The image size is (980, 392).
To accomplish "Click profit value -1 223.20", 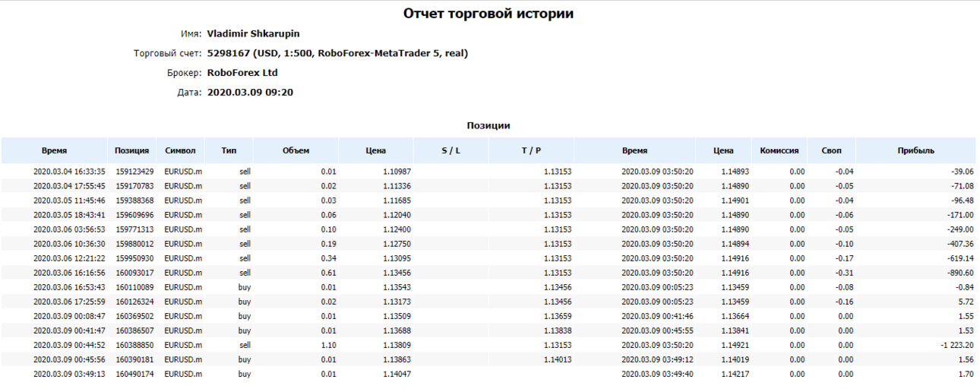I will [x=956, y=345].
